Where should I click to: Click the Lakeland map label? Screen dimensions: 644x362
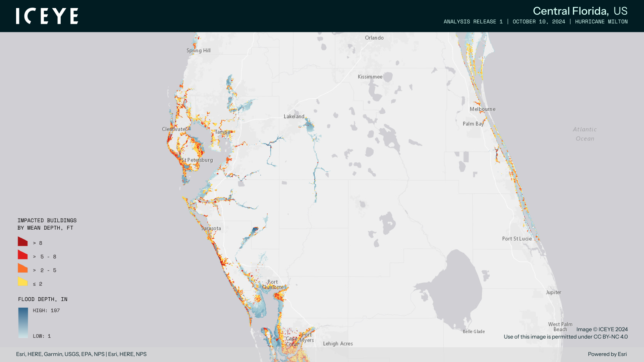294,117
